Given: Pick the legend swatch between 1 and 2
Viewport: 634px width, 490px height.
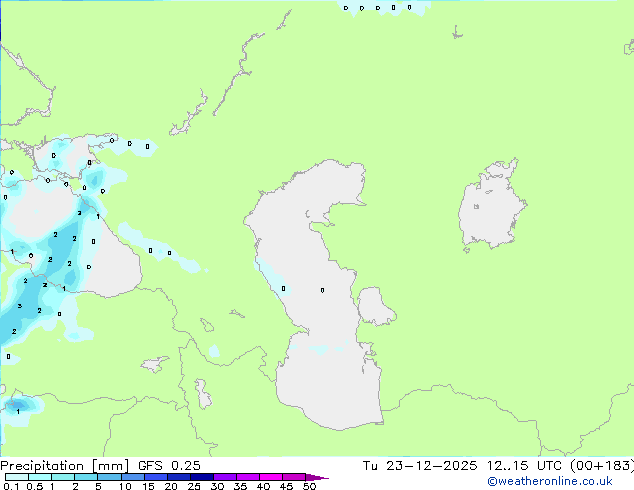Looking at the screenshot, I should click(63, 477).
